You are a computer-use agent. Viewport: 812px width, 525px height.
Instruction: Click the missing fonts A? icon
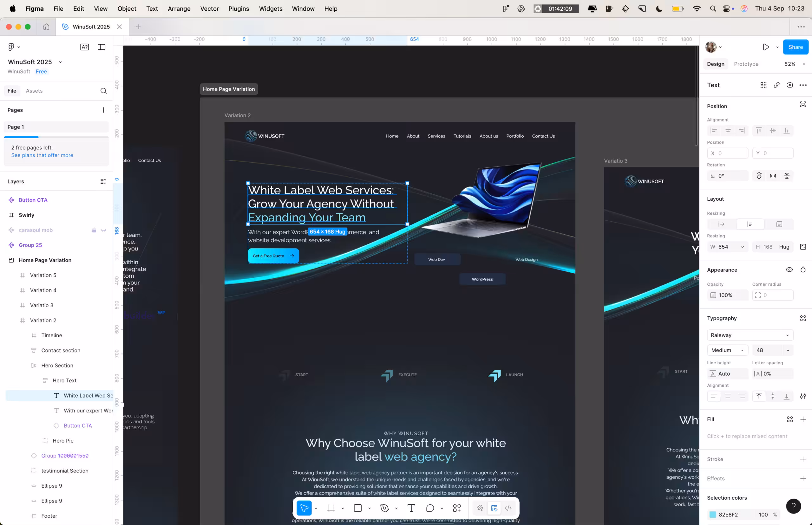coord(85,47)
